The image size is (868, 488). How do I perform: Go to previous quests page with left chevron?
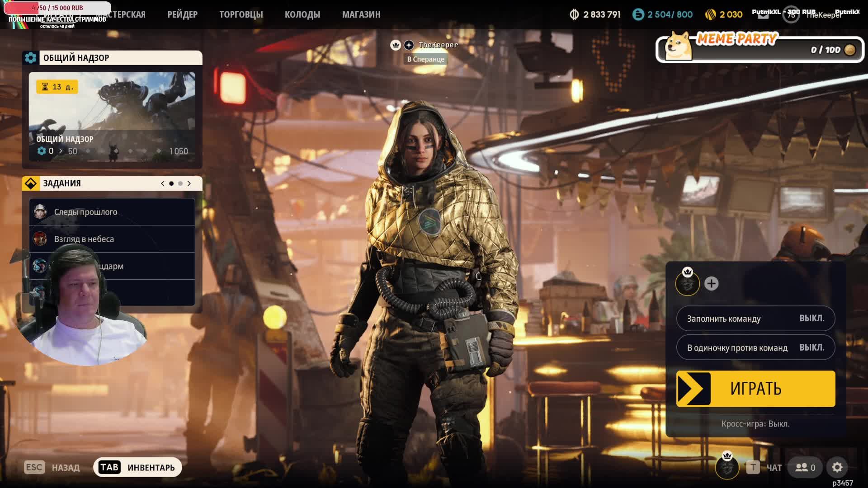pyautogui.click(x=163, y=183)
